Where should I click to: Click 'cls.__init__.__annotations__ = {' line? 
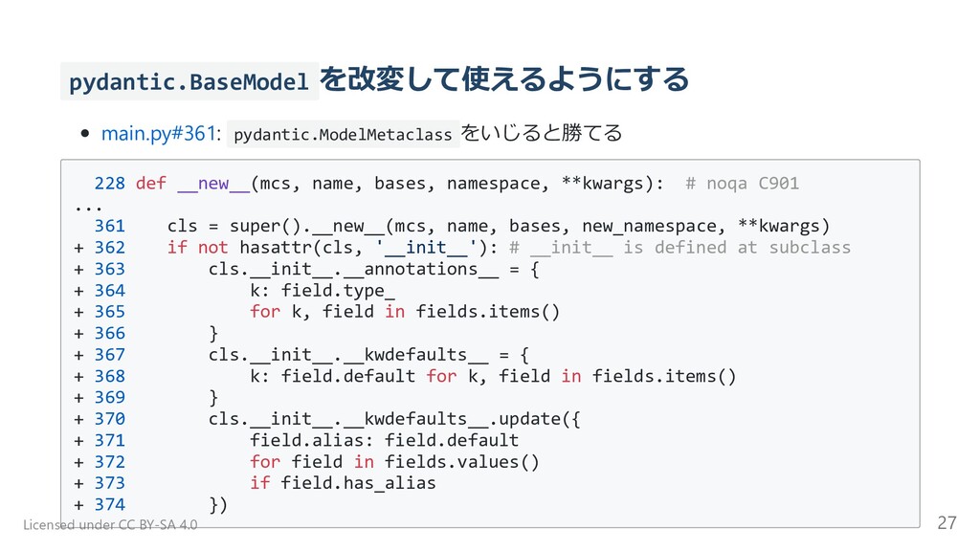pyautogui.click(x=374, y=269)
